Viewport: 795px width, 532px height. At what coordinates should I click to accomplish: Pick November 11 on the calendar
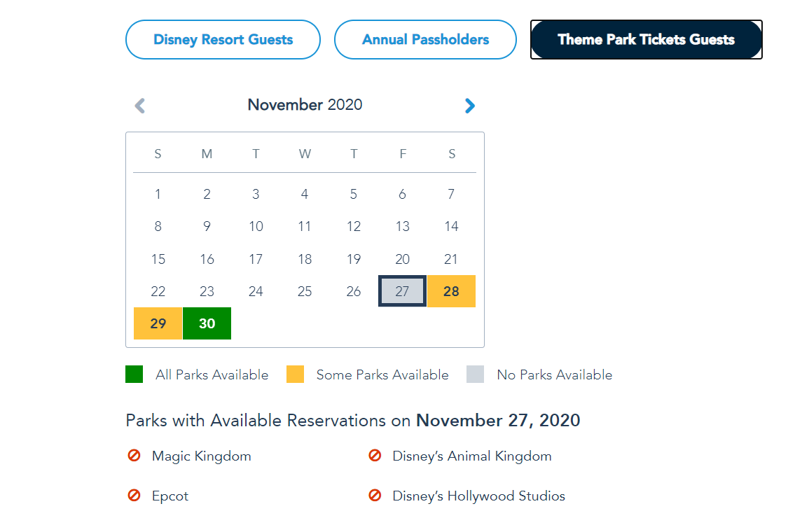coord(305,226)
